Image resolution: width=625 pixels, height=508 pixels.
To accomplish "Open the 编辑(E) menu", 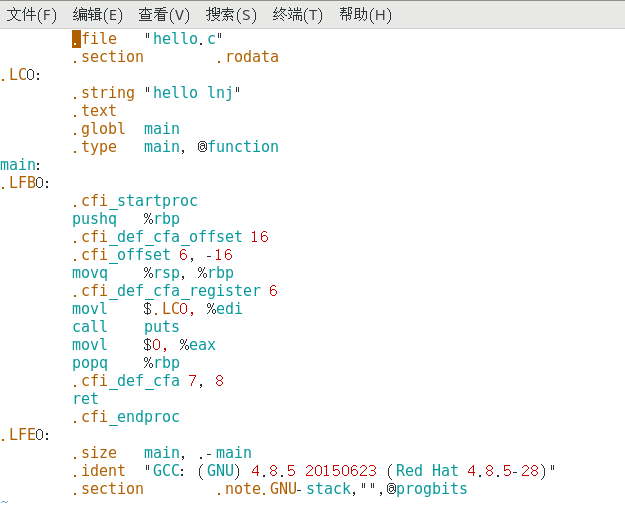I will (x=98, y=15).
